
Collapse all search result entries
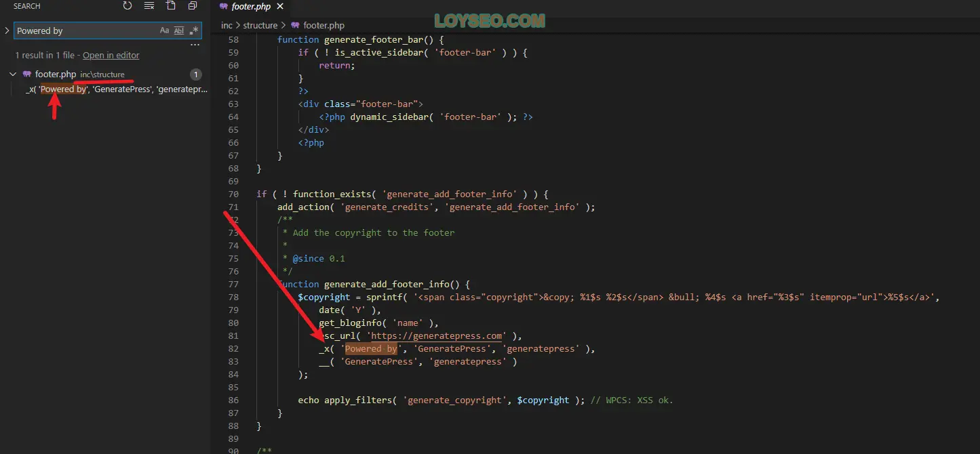tap(193, 6)
